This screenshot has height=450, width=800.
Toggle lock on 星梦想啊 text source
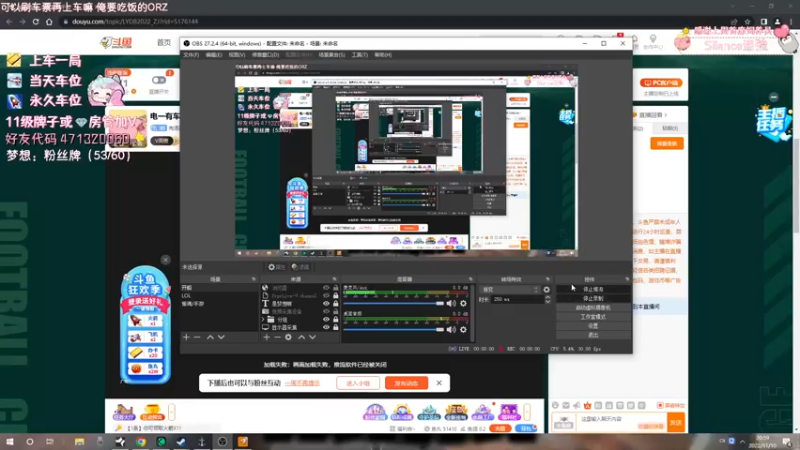[x=335, y=304]
